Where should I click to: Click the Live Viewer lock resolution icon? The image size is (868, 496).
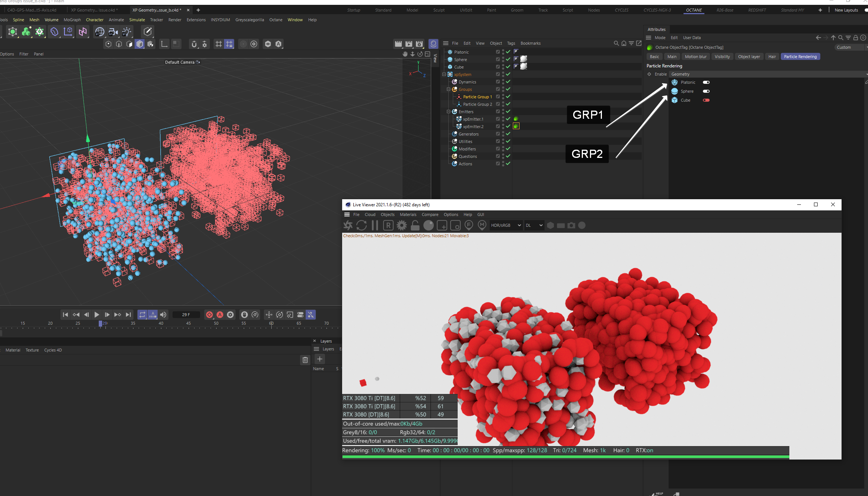(415, 225)
